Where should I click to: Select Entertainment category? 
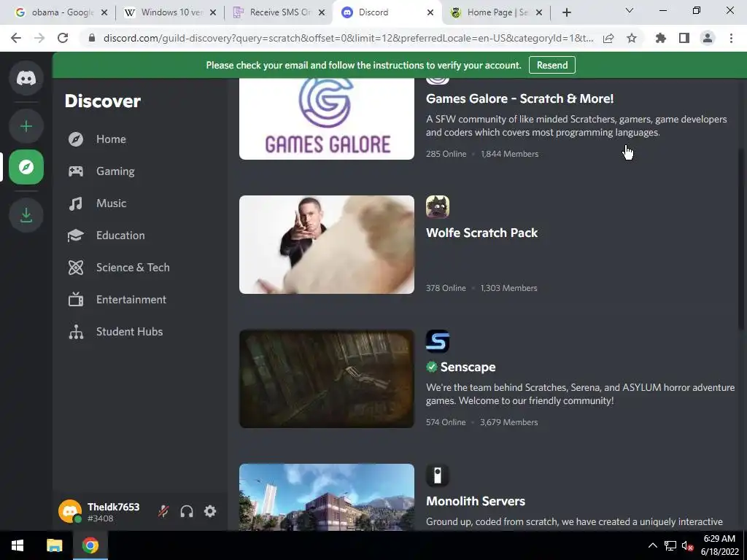140,300
